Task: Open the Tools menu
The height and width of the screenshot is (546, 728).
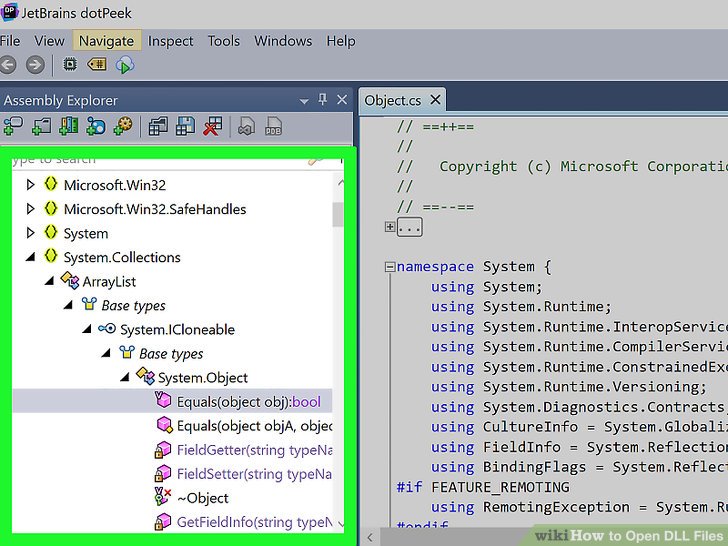Action: (224, 41)
